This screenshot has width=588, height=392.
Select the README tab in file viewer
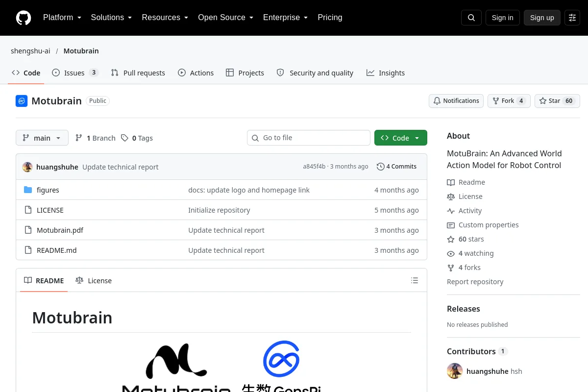pos(44,281)
